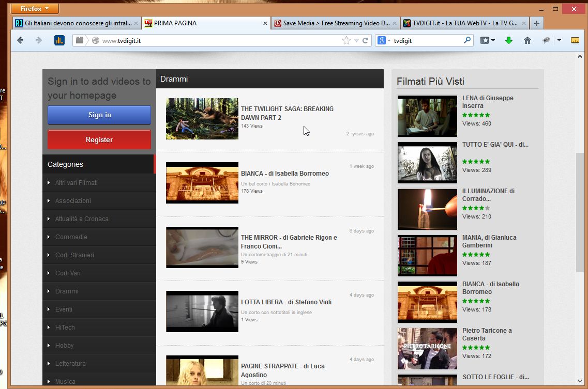Switch to the Save Media tab
Screen dimensions: 588x389
[x=335, y=23]
